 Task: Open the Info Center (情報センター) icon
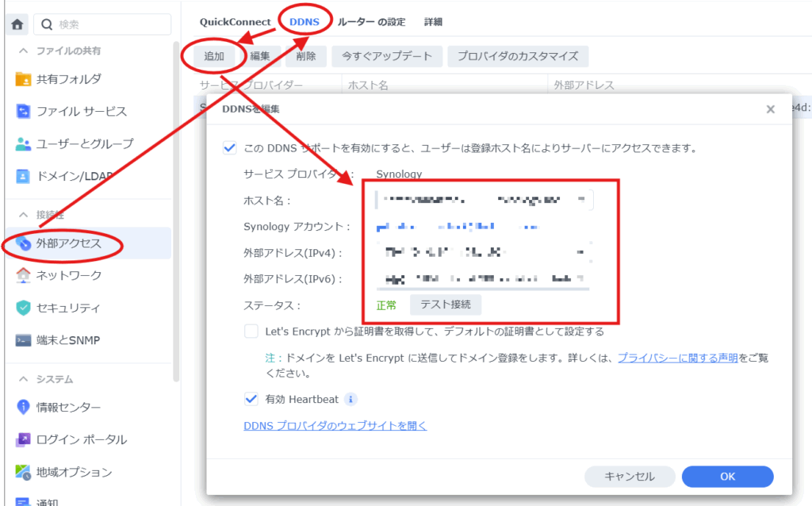(x=23, y=408)
